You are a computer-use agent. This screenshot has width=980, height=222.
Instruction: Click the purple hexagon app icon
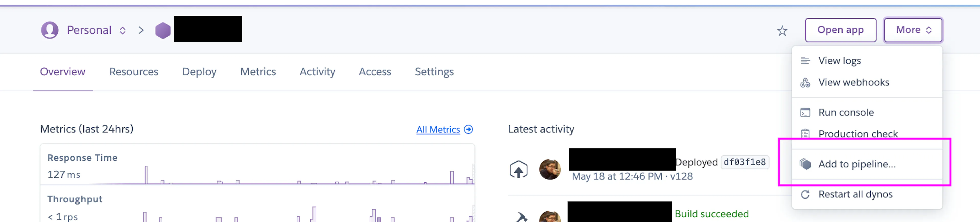point(163,30)
